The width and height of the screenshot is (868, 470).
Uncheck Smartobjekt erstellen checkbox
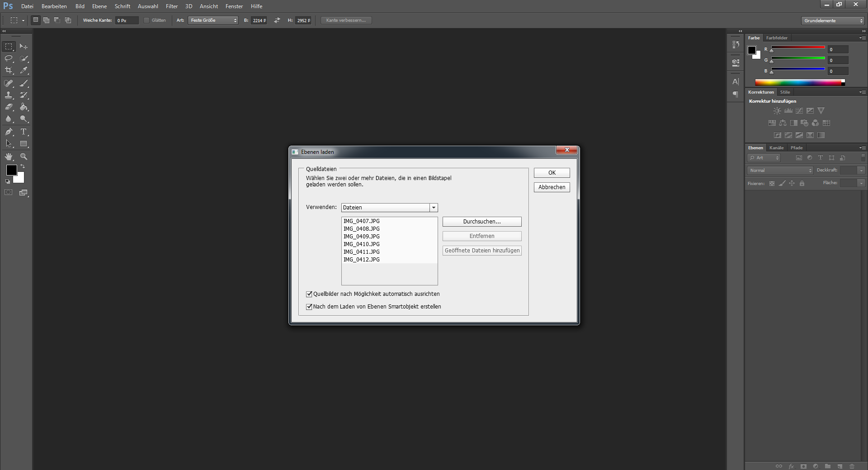(309, 307)
